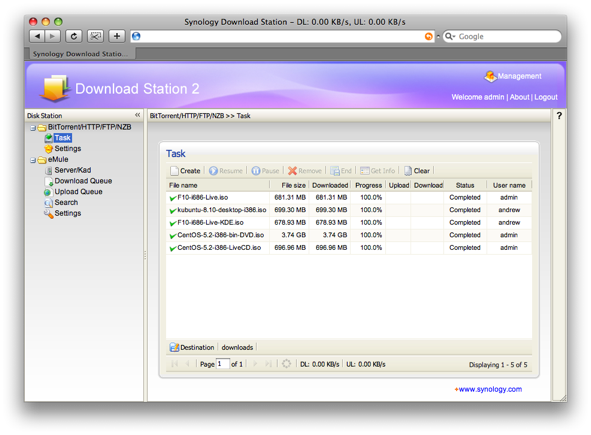Viewport: 591px width, 435px height.
Task: Select the F10-i686-Live-KDE.iso row
Action: 349,222
